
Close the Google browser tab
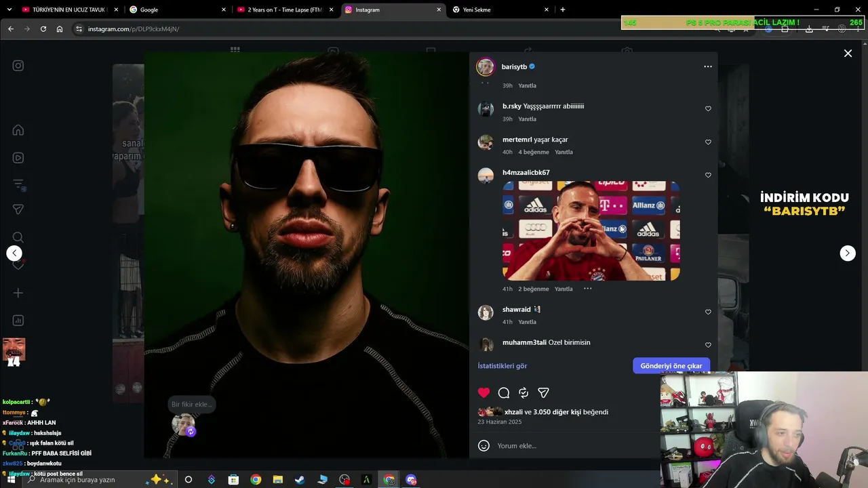pos(224,9)
